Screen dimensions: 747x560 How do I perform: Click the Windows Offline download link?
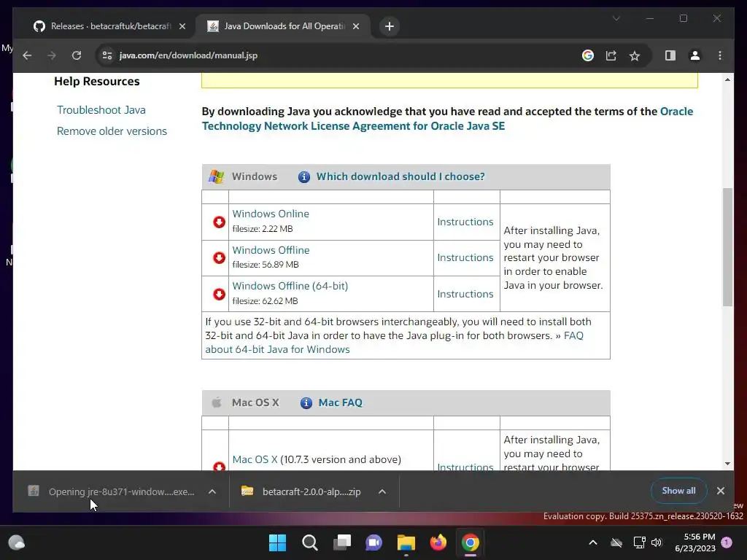[271, 250]
